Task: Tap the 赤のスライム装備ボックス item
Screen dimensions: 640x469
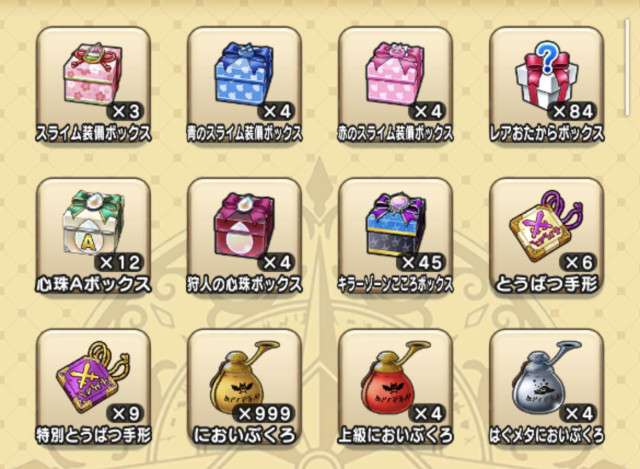Action: (396, 84)
